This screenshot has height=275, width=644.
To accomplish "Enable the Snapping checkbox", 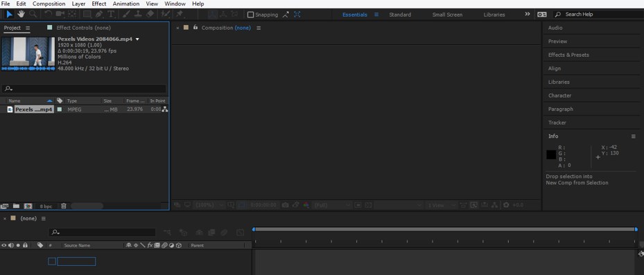I will (x=250, y=15).
